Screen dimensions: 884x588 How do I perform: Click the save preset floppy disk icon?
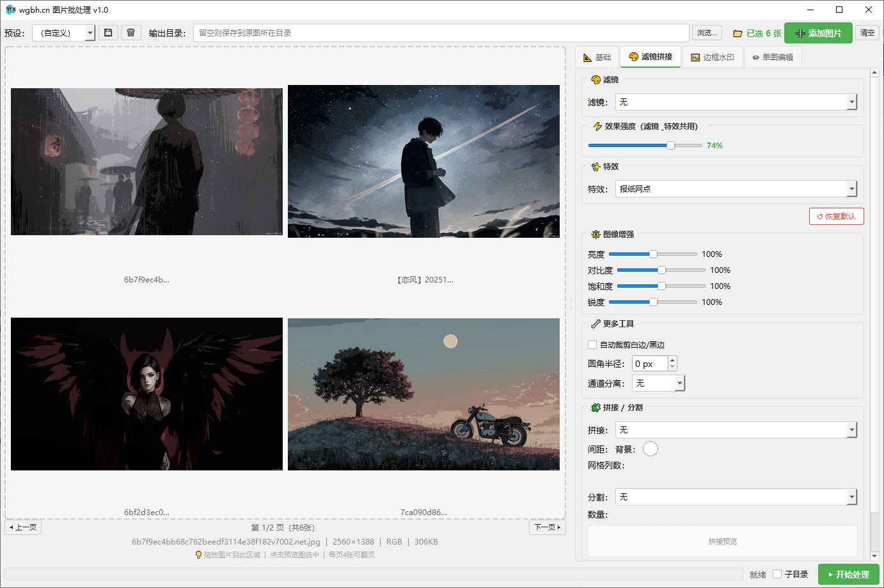click(x=108, y=33)
